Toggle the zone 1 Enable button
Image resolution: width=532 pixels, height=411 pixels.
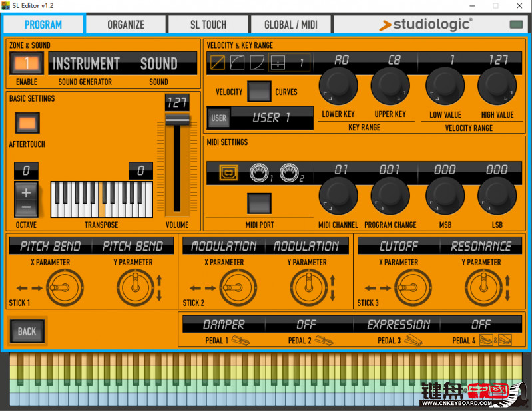(27, 64)
